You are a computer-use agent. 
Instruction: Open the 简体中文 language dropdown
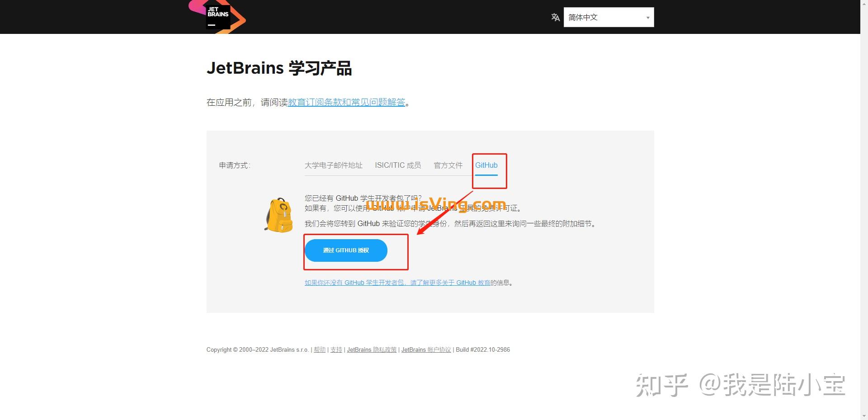click(608, 17)
